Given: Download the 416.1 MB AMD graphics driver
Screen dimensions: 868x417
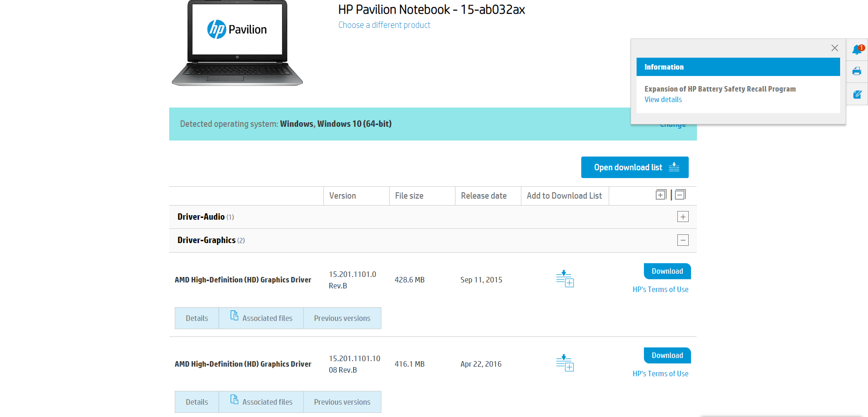Looking at the screenshot, I should 667,355.
